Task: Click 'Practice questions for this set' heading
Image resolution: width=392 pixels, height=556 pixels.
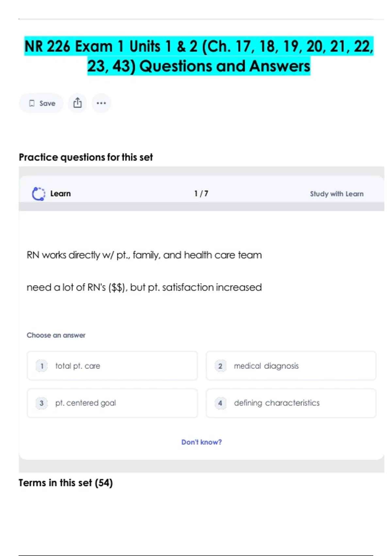Action: pyautogui.click(x=86, y=157)
